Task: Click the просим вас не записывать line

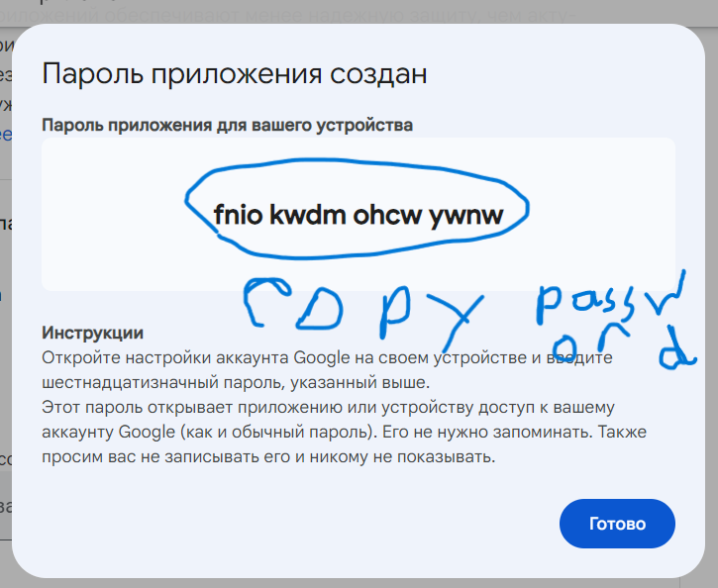Action: 268,456
